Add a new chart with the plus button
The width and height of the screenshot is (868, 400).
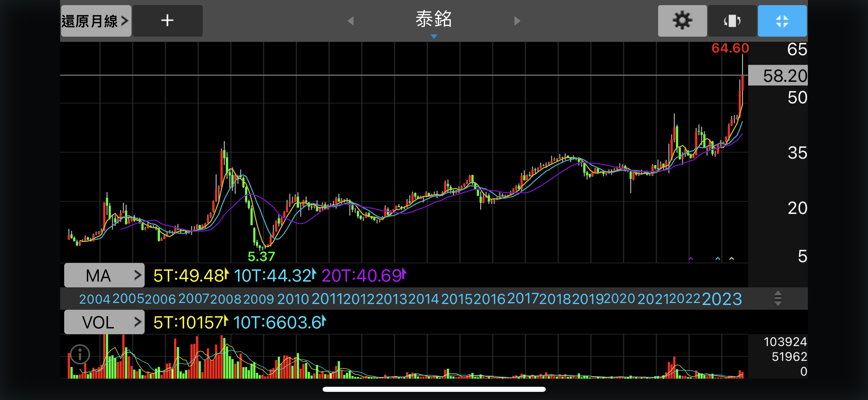click(167, 21)
